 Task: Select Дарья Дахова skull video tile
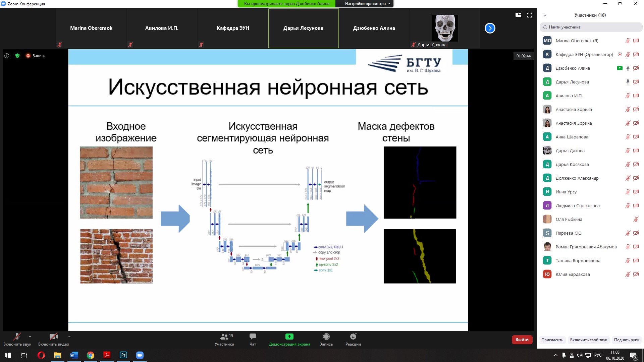click(x=445, y=28)
